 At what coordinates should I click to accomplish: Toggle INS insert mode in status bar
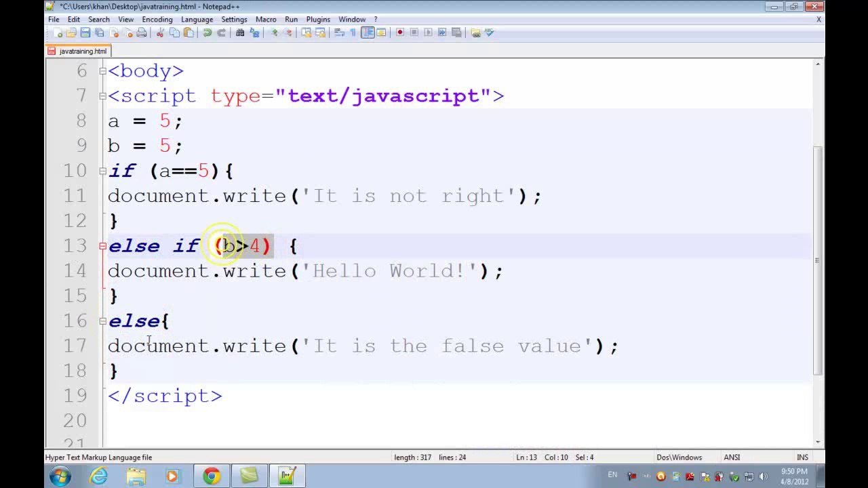pyautogui.click(x=802, y=457)
